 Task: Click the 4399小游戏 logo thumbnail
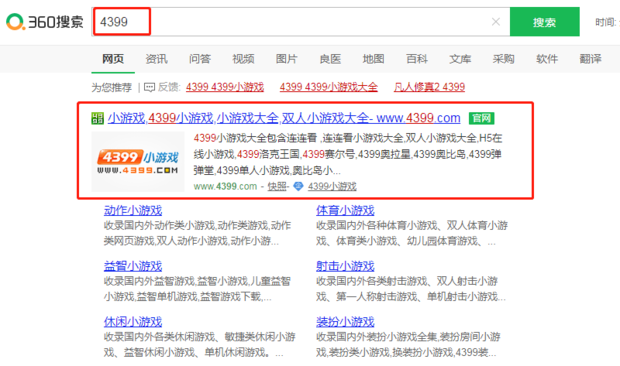pos(138,162)
